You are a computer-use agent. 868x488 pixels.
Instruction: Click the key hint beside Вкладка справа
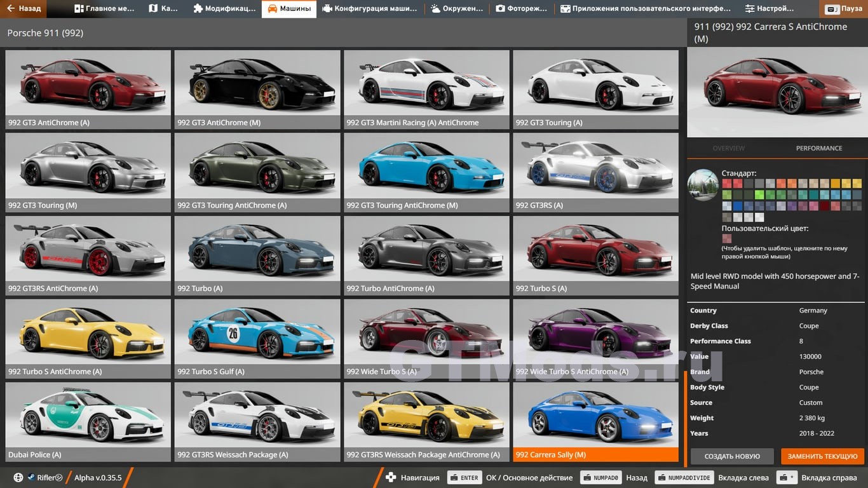pyautogui.click(x=787, y=478)
